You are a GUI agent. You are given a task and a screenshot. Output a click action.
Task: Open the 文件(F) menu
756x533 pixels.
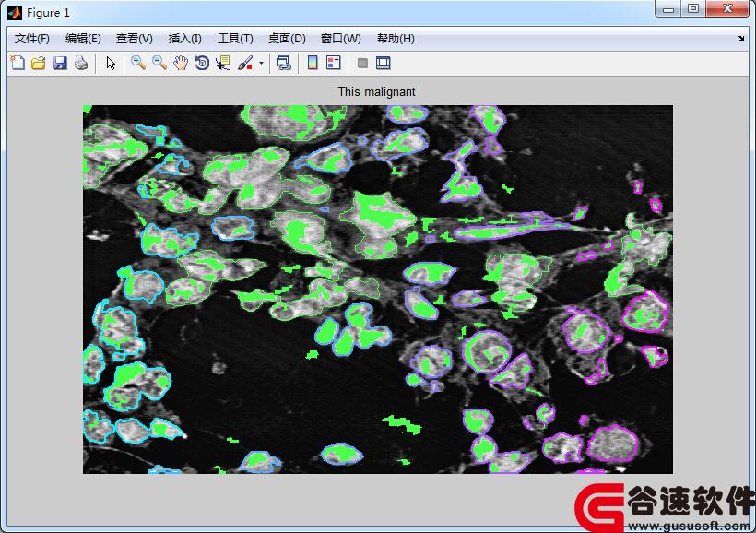tap(32, 39)
